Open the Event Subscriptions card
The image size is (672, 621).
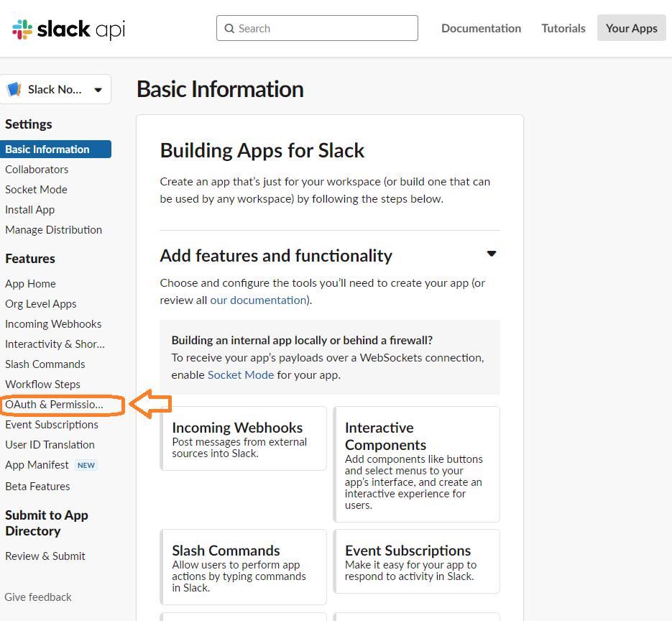pos(417,561)
